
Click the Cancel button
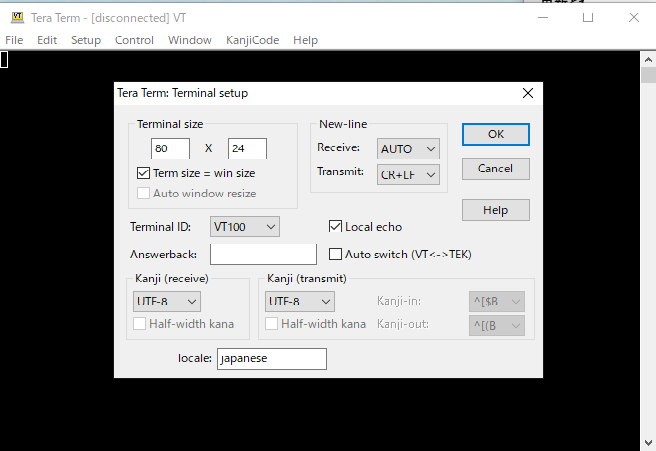(x=496, y=169)
